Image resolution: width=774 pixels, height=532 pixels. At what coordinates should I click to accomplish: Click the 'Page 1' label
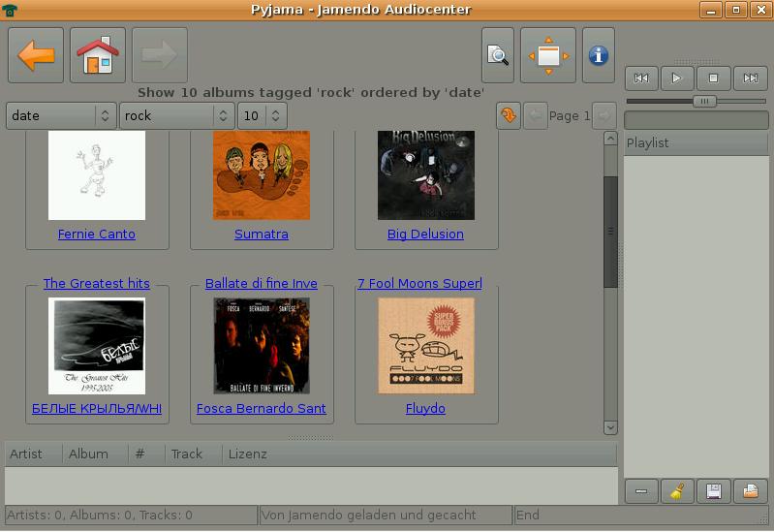point(570,116)
